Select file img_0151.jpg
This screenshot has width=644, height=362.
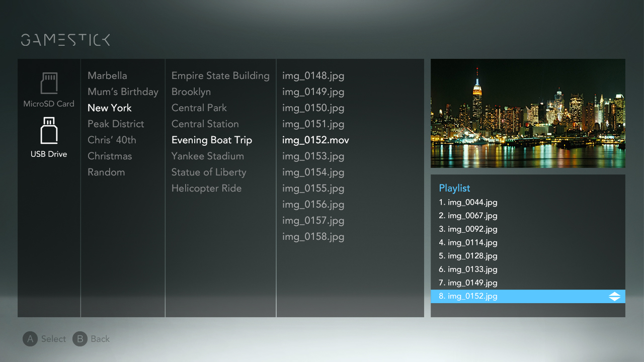313,124
